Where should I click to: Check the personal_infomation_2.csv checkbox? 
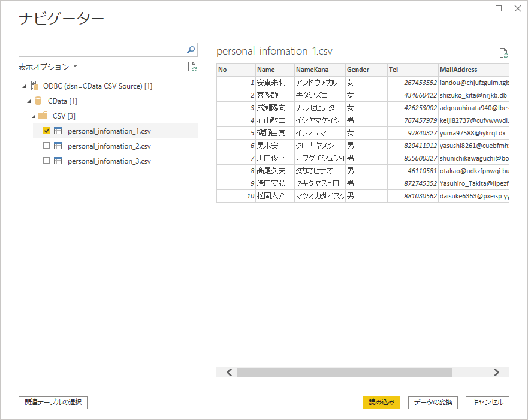point(47,146)
